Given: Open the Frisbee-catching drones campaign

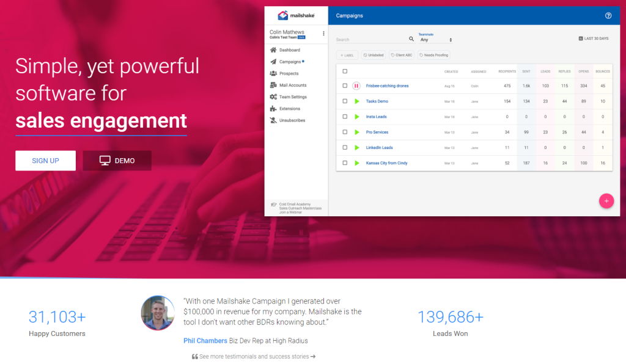Looking at the screenshot, I should click(x=387, y=86).
